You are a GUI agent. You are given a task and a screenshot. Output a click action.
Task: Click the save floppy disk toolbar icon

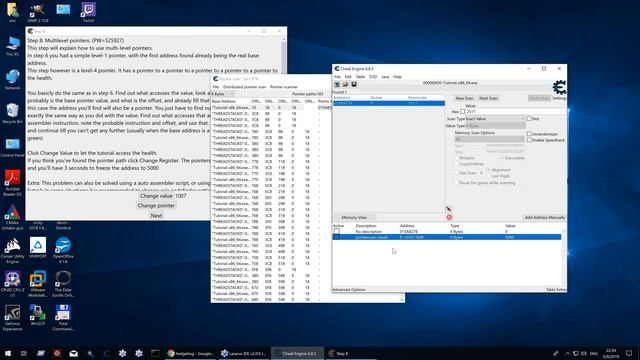[354, 84]
